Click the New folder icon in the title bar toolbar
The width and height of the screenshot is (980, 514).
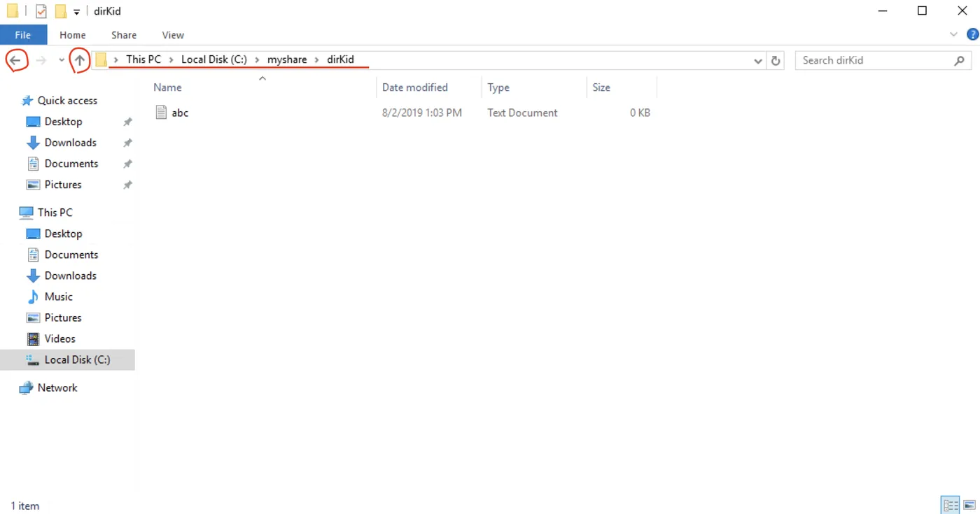tap(61, 11)
